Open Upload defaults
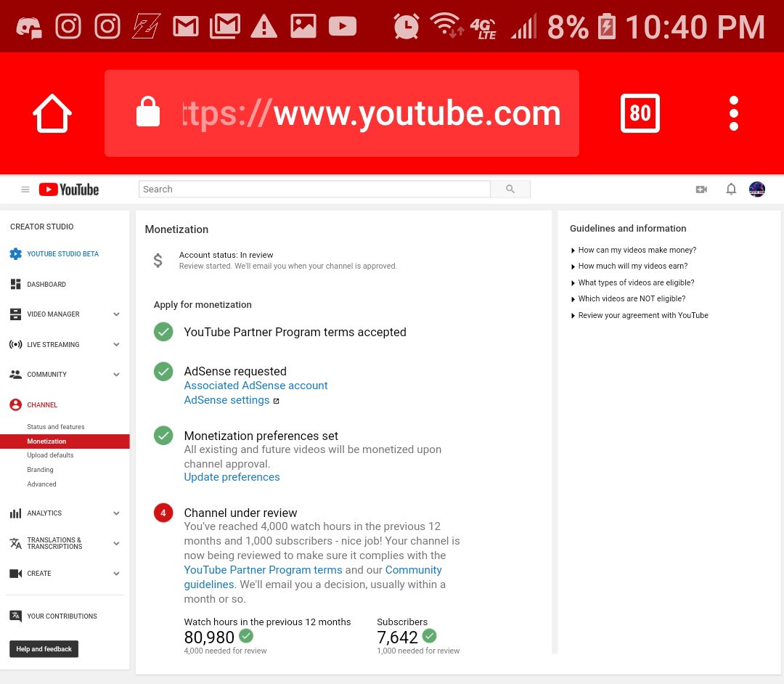 coord(51,455)
